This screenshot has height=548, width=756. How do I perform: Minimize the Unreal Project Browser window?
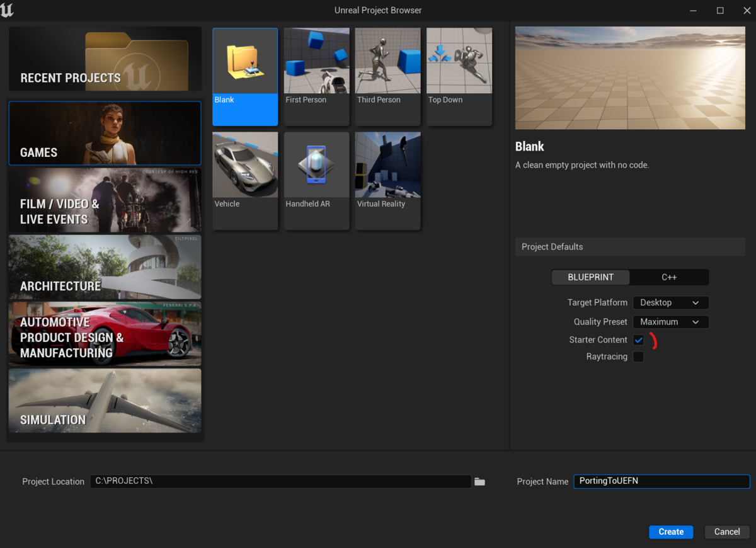pos(693,10)
